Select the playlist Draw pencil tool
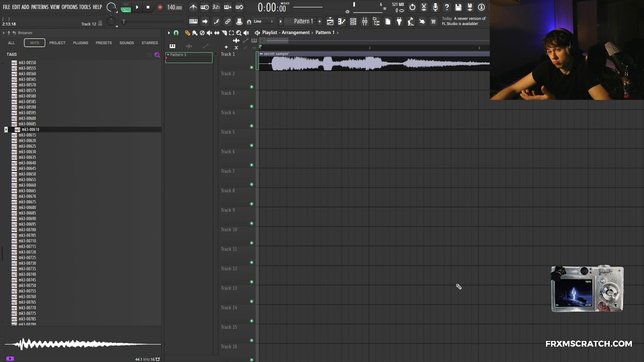The image size is (644, 362). pyautogui.click(x=187, y=33)
